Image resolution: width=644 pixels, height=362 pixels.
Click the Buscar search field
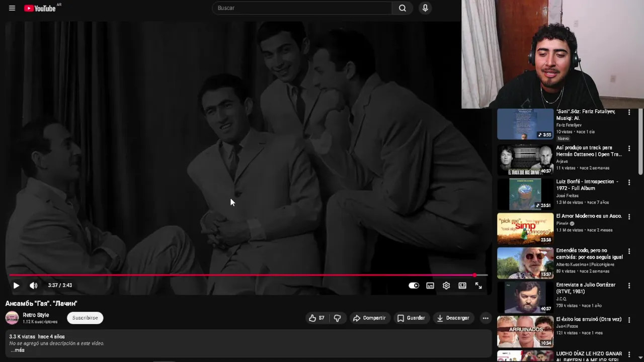(302, 8)
